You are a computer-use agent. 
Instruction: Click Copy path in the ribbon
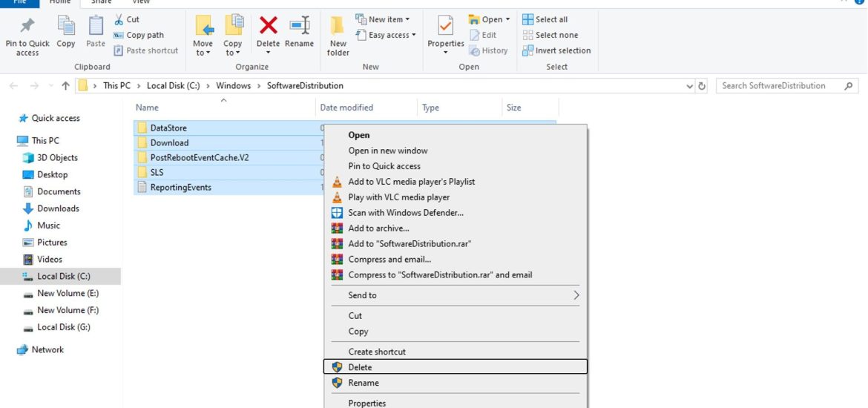coord(139,35)
